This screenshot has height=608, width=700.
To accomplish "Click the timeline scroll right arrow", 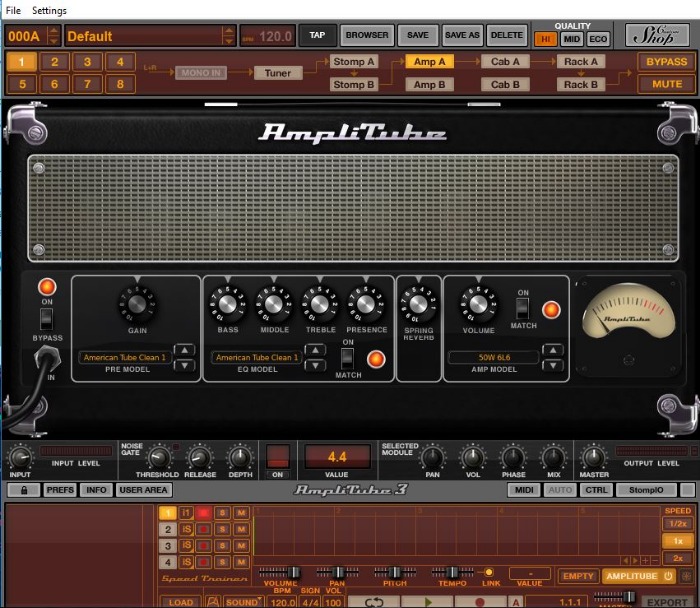I will [x=635, y=560].
